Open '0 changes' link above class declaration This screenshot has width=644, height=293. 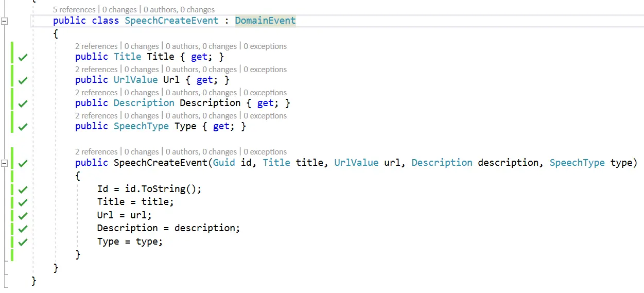[119, 10]
